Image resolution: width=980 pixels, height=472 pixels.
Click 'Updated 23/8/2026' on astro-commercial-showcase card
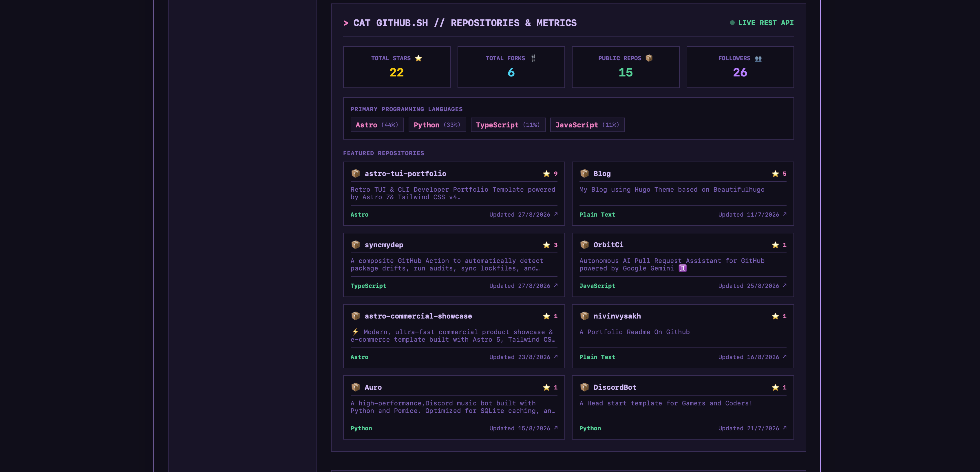(x=520, y=357)
